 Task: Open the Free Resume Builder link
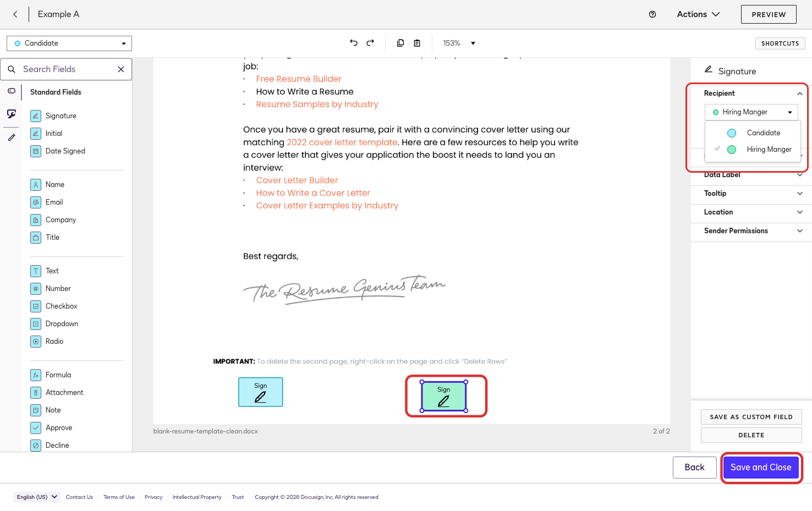pos(299,79)
